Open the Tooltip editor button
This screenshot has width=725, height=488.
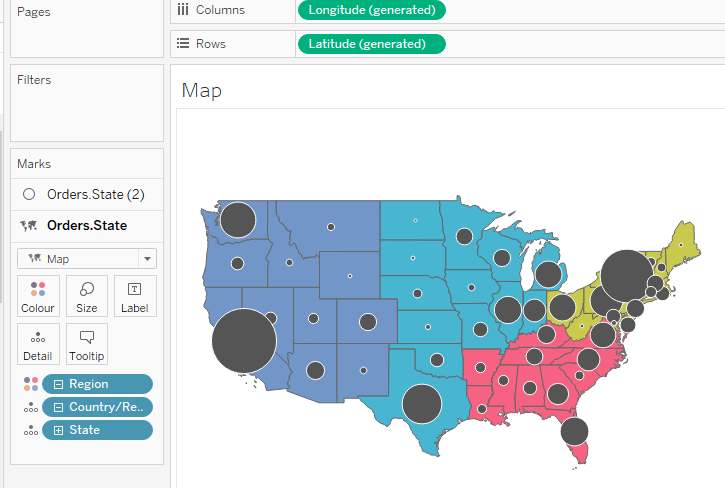[x=87, y=345]
